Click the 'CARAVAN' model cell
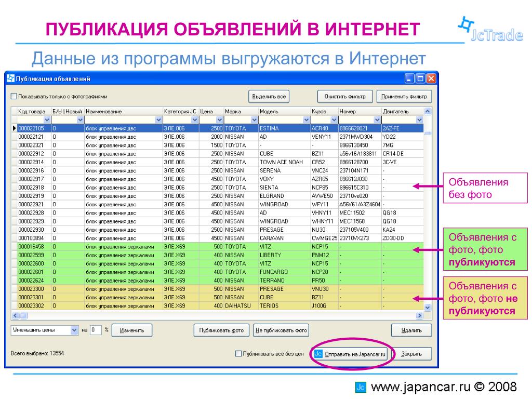 (x=284, y=238)
